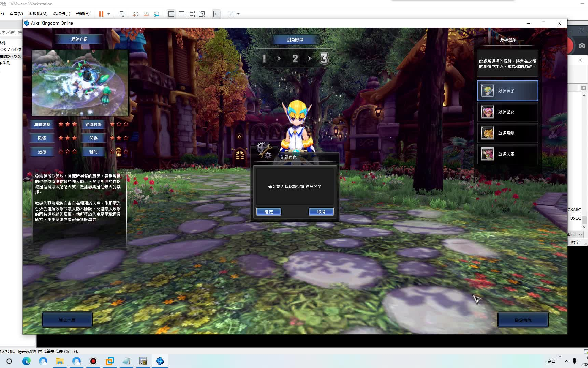
Task: Open the 虚拟机(M) menu in VMware
Action: tap(38, 14)
